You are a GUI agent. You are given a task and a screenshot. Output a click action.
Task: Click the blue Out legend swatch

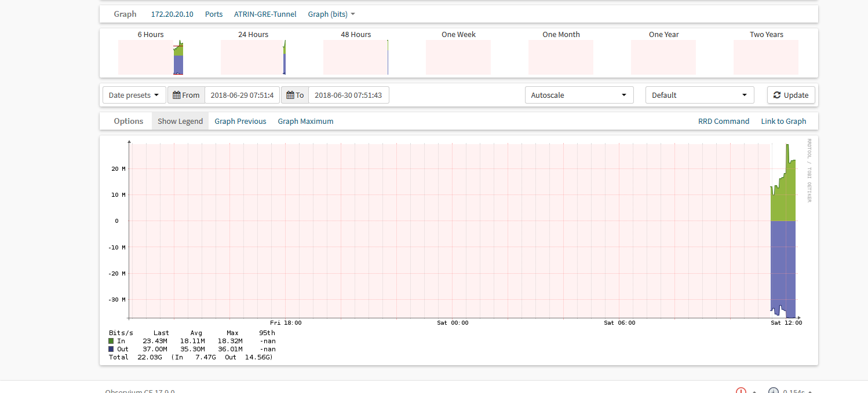click(x=111, y=349)
